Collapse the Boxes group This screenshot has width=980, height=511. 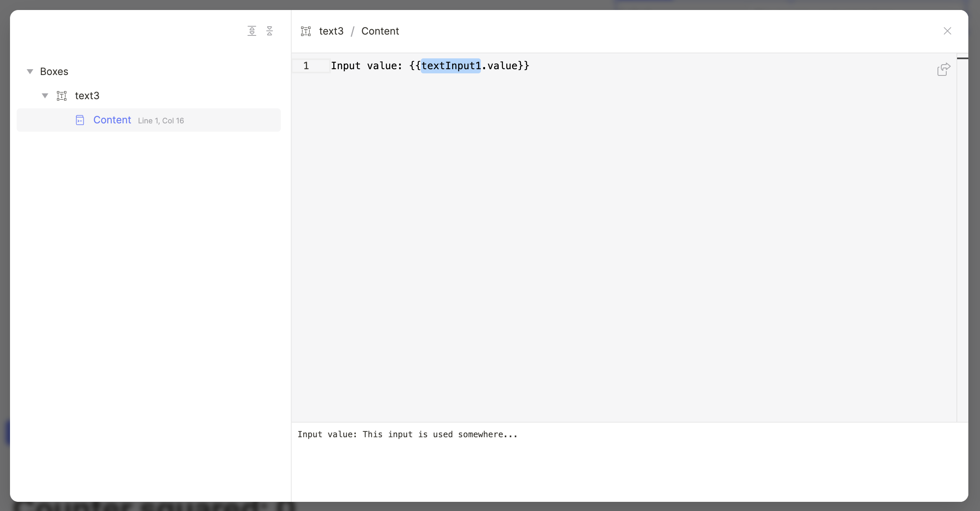tap(30, 72)
